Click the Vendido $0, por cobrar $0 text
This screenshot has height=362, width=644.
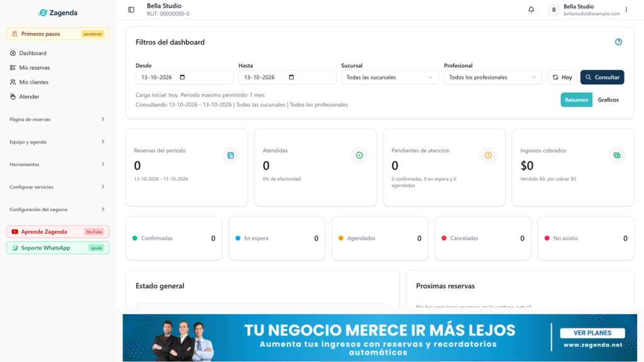pyautogui.click(x=548, y=179)
